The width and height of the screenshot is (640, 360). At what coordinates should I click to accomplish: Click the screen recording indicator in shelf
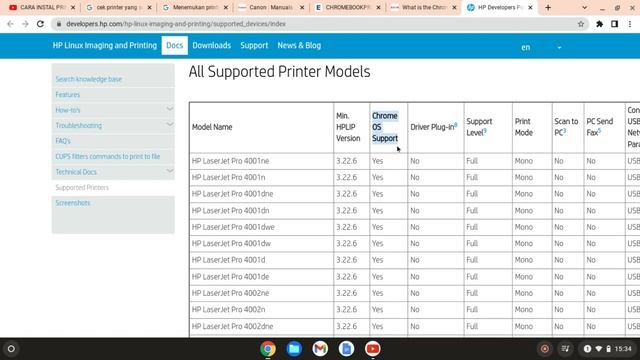coord(544,349)
